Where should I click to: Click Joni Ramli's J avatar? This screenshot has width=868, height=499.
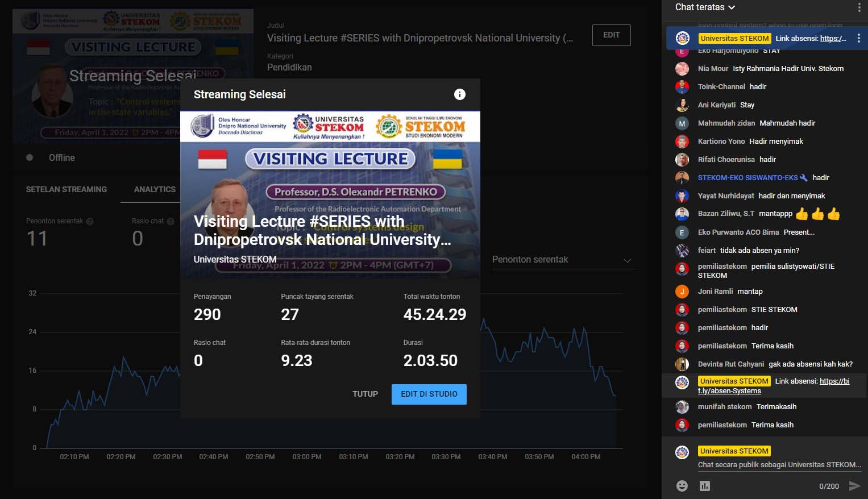pyautogui.click(x=682, y=292)
